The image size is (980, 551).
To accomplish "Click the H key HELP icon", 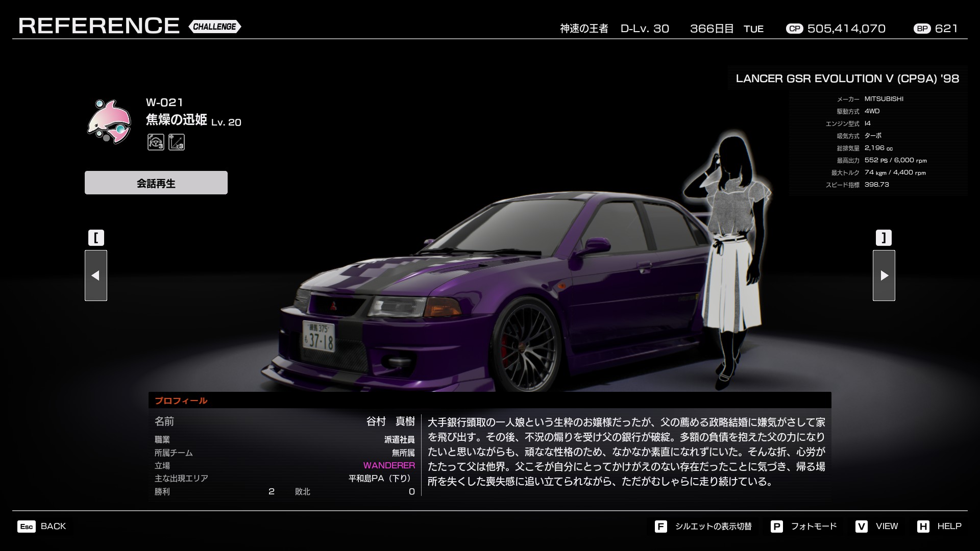I will (x=923, y=527).
